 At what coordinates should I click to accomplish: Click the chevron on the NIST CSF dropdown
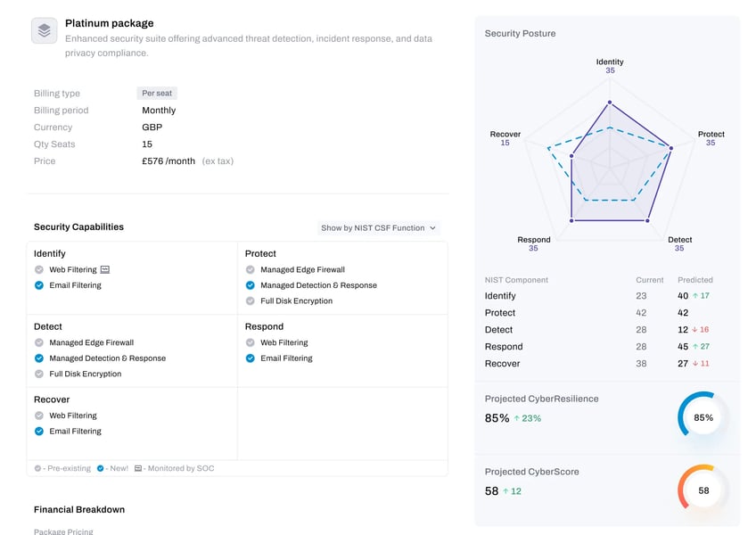pyautogui.click(x=432, y=227)
